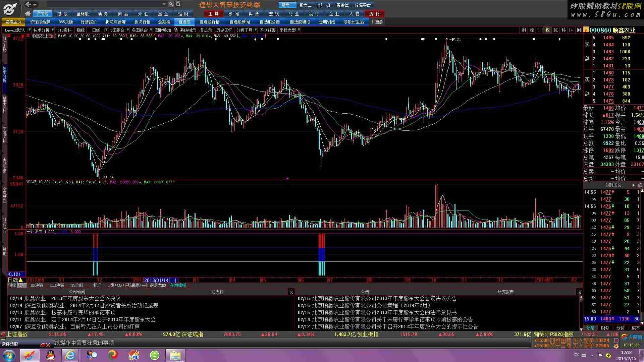The width and height of the screenshot is (644, 362).
Task: Open the home page house icon
Action: coord(28,14)
